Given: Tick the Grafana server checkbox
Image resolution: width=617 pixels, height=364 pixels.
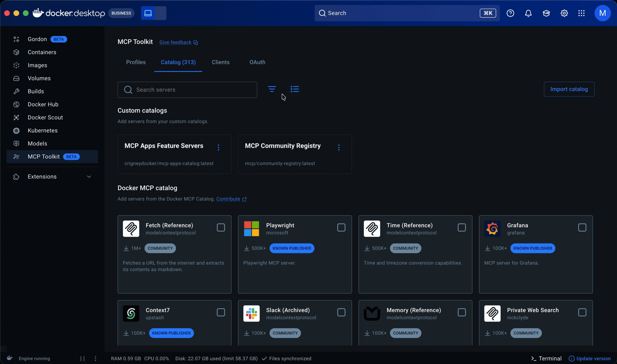Looking at the screenshot, I should coord(582,228).
